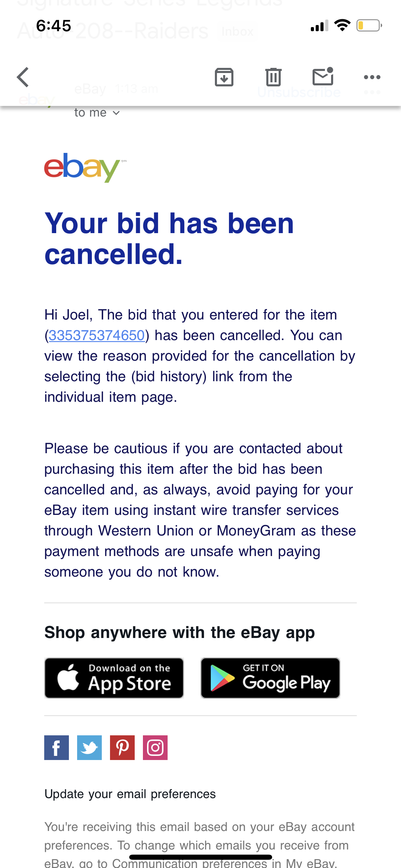This screenshot has width=401, height=868.
Task: Archive this email with the archive icon
Action: click(x=224, y=77)
